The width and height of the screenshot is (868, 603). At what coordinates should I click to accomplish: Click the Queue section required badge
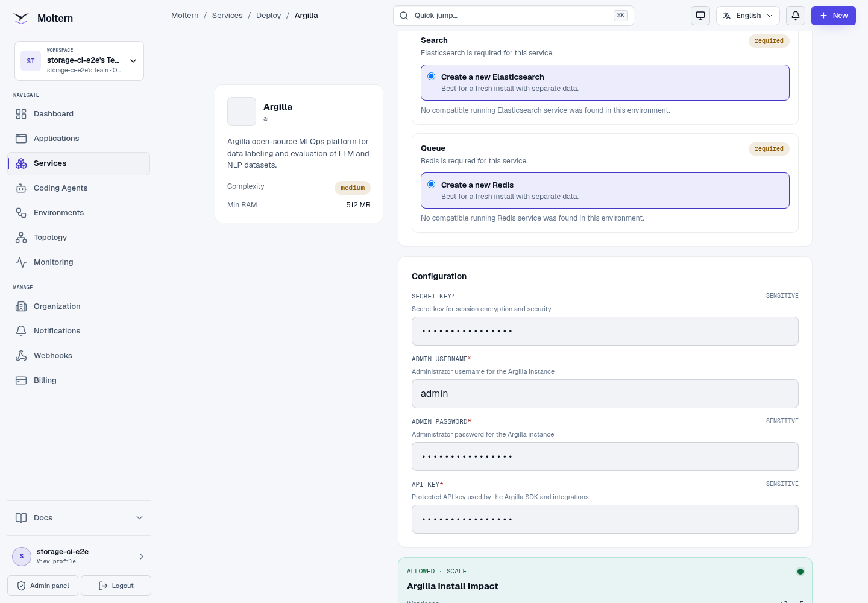[x=769, y=149]
